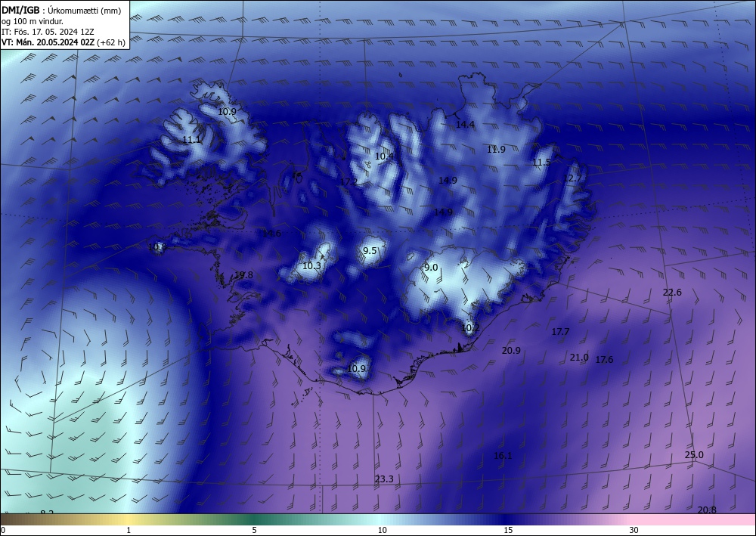
Task: Click the 17.7 value over the sea
Action: tap(560, 332)
